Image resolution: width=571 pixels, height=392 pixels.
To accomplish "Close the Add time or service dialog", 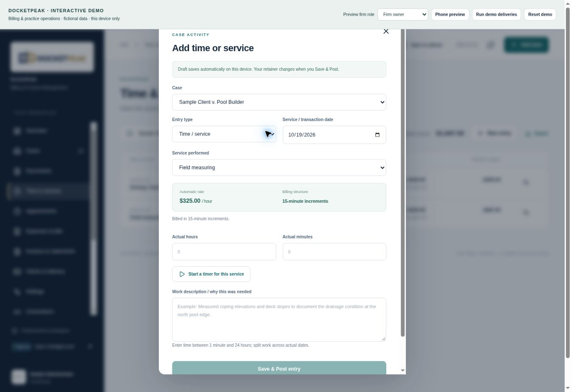I will pyautogui.click(x=385, y=31).
